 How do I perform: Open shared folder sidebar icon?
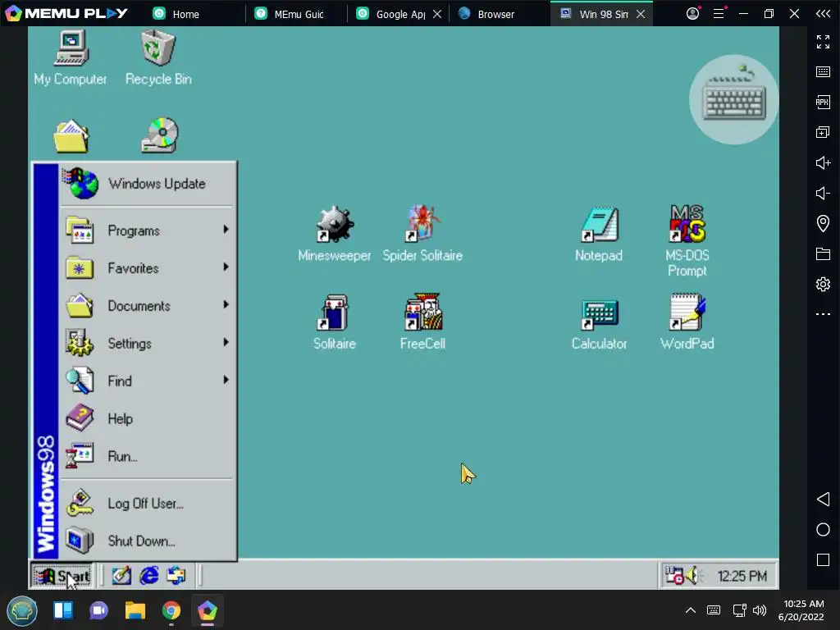tap(823, 254)
